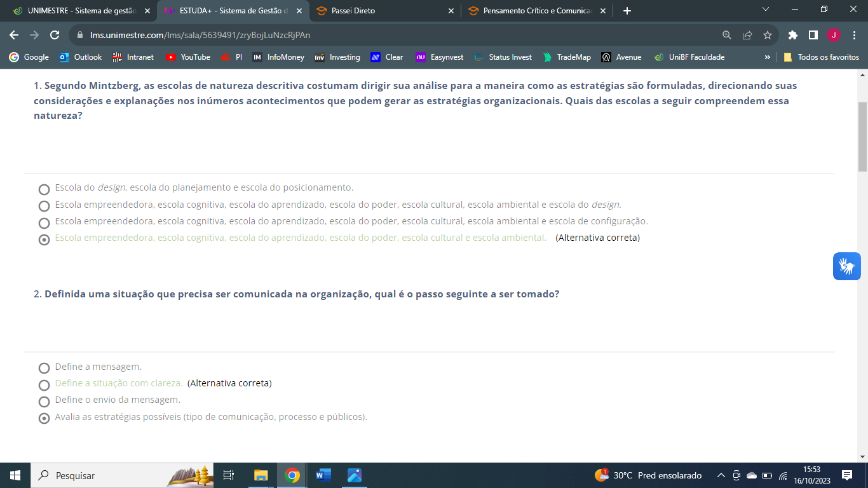Open the tab search dropdown arrow

click(765, 10)
